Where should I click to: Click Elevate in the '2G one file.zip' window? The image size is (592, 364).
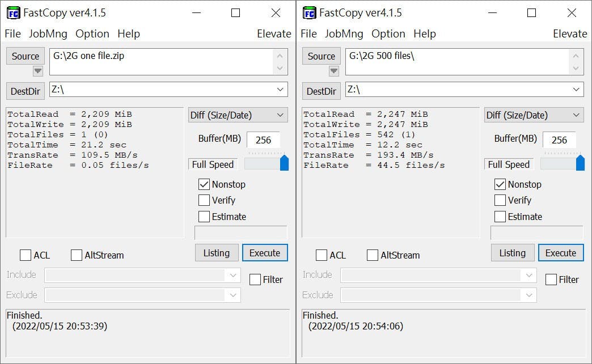(x=274, y=33)
